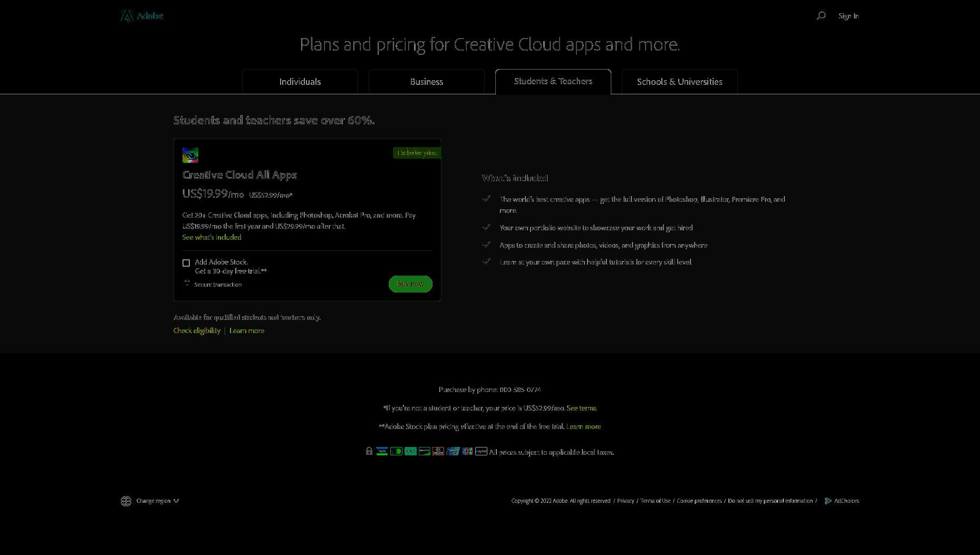The width and height of the screenshot is (980, 555).
Task: Click the padlock icon near payment cards
Action: tap(369, 451)
